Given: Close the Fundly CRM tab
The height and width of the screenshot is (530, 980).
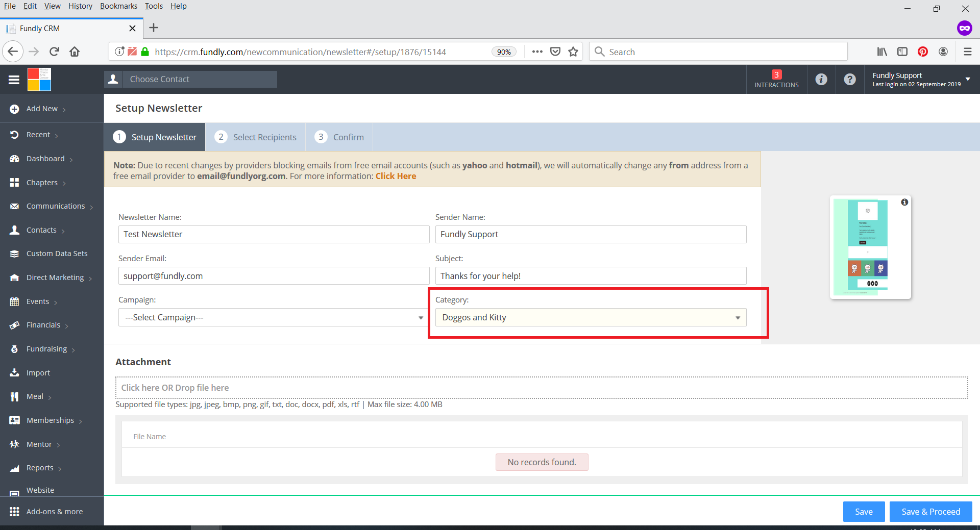Looking at the screenshot, I should coord(132,28).
